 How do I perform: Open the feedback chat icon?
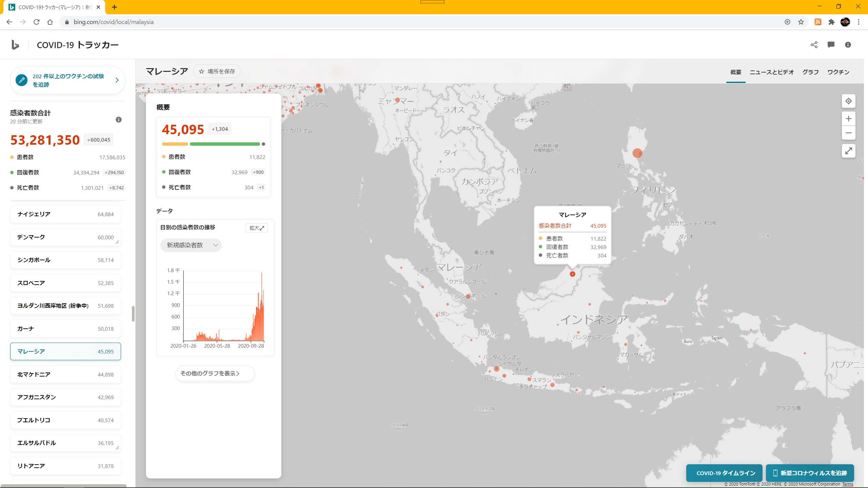coord(831,45)
